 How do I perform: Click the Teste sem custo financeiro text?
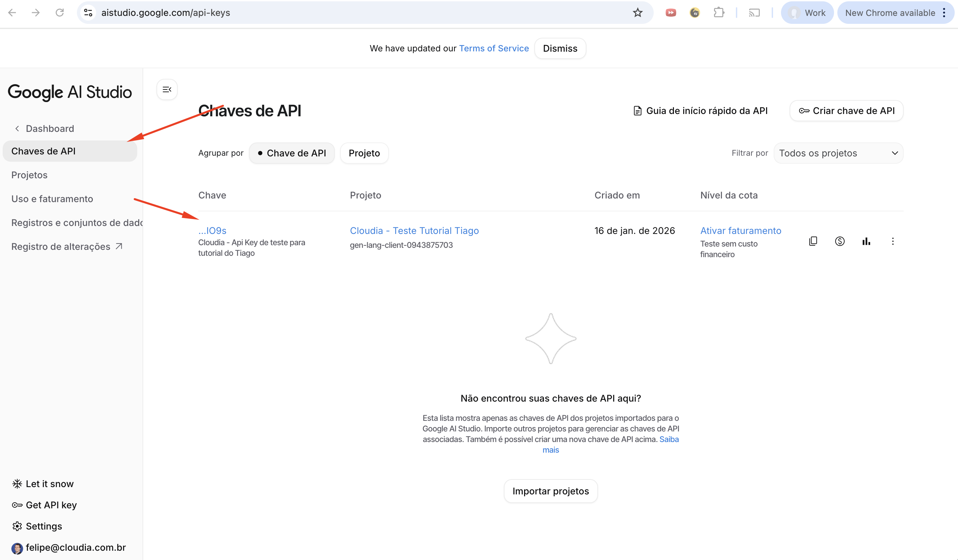(729, 249)
